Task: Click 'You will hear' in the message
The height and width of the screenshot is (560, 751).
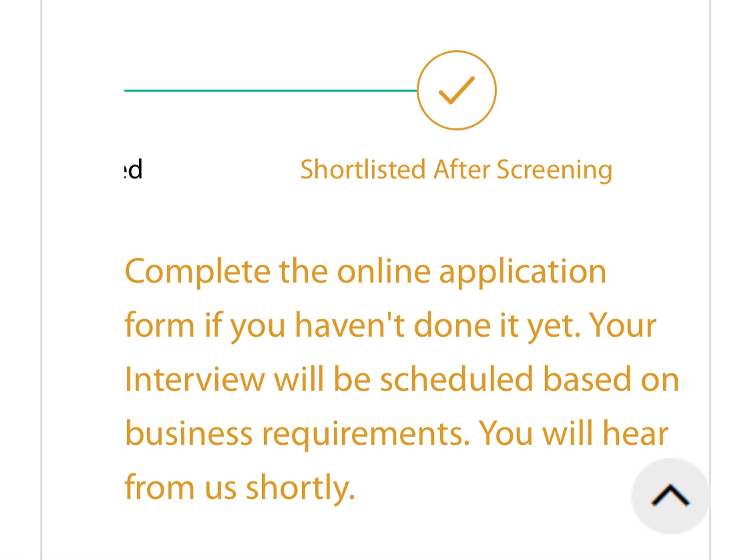Action: [574, 433]
